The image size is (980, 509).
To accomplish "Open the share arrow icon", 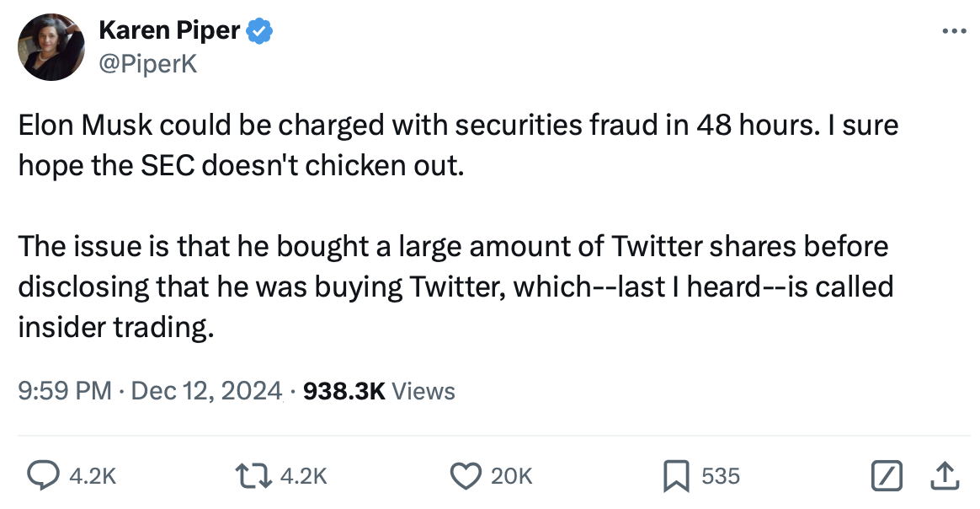I will [945, 476].
